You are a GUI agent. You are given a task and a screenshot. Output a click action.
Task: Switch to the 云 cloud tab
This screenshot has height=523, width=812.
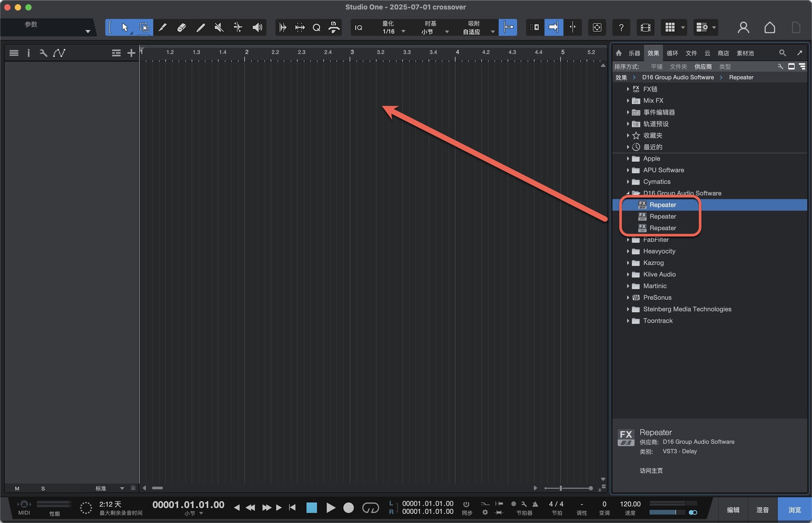pyautogui.click(x=707, y=53)
